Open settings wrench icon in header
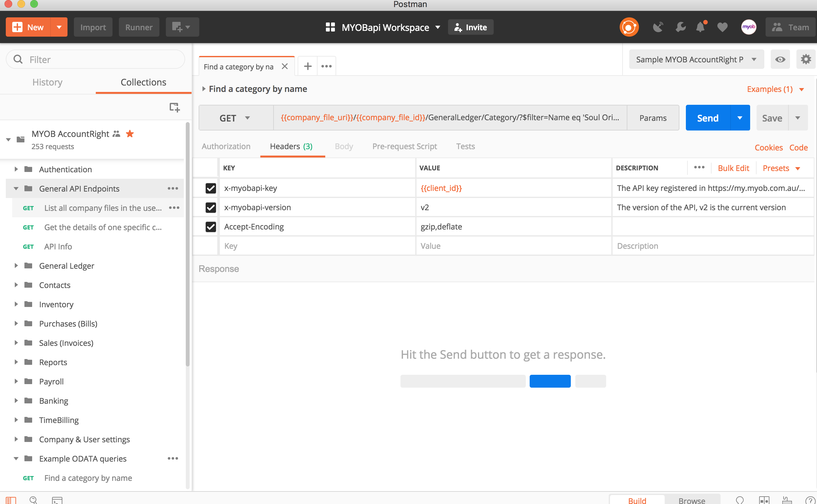This screenshot has width=817, height=504. pos(680,27)
